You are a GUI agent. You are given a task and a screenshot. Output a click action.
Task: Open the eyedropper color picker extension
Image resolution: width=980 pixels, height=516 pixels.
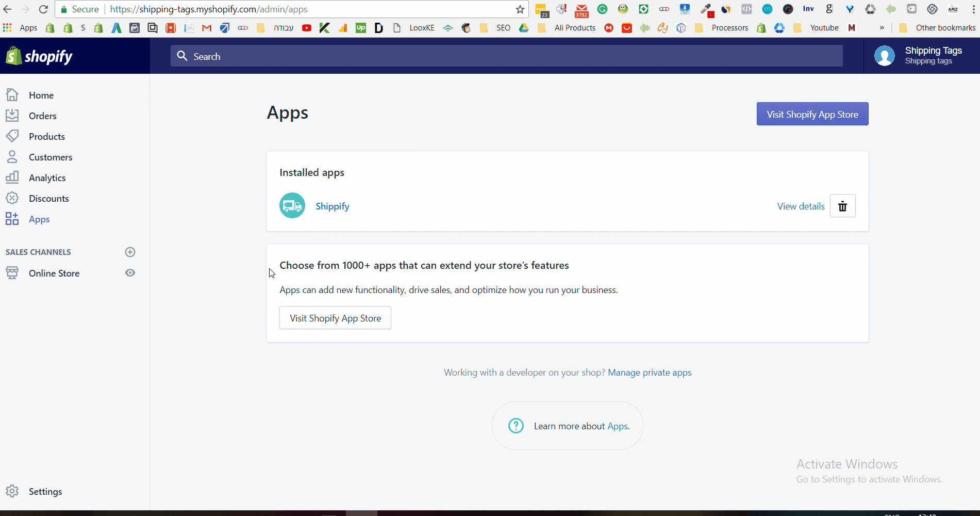pyautogui.click(x=706, y=10)
